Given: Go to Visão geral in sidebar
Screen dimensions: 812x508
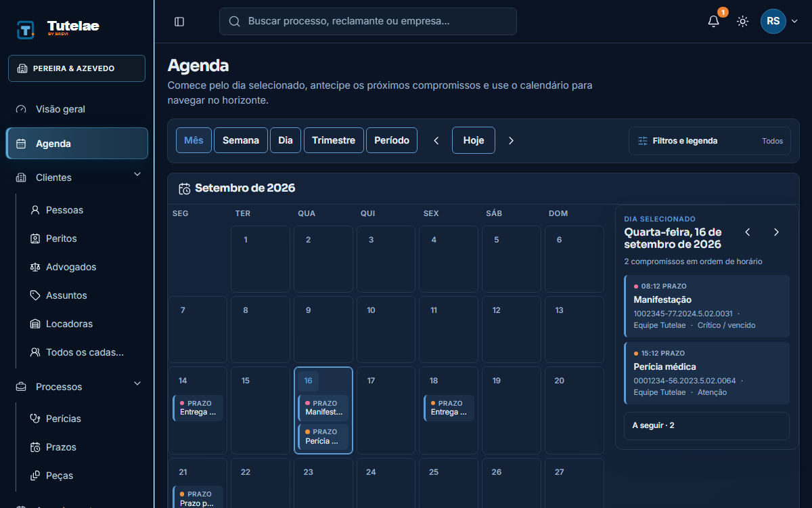Looking at the screenshot, I should click(x=76, y=109).
